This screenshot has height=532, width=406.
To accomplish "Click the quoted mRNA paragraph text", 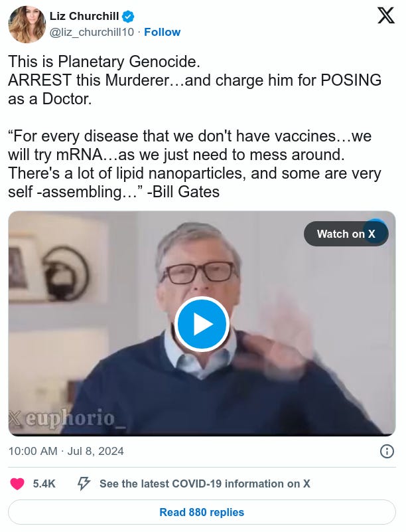I will click(194, 164).
